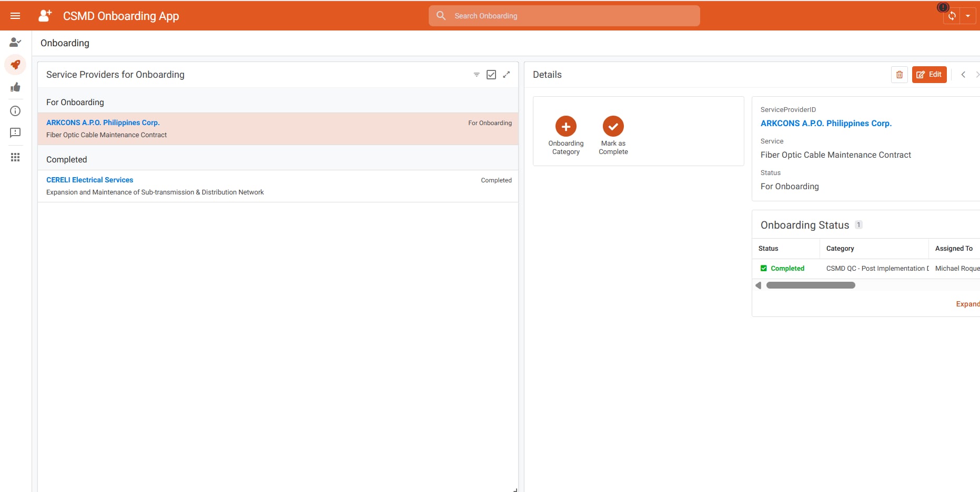
Task: Click the Onboarding Status count badge
Action: click(x=858, y=225)
